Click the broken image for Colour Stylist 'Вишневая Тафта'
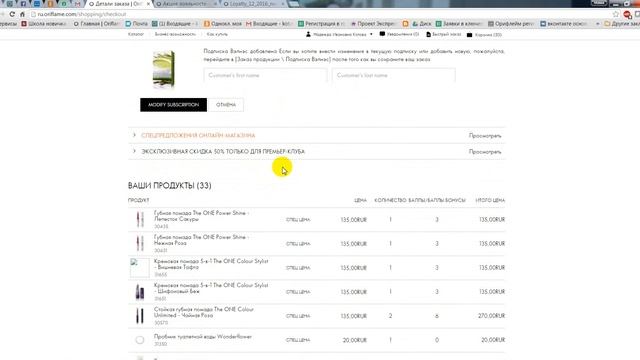Image resolution: width=640 pixels, height=360 pixels. [140, 268]
